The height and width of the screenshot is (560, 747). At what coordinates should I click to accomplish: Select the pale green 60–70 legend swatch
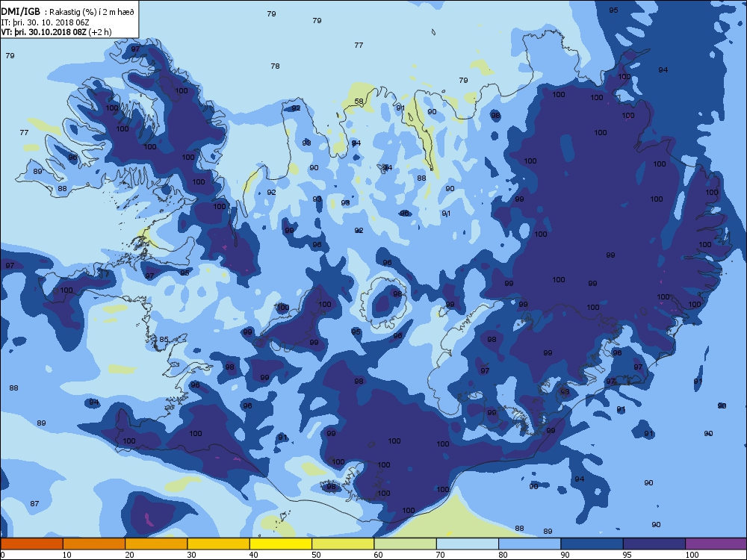tap(406, 544)
